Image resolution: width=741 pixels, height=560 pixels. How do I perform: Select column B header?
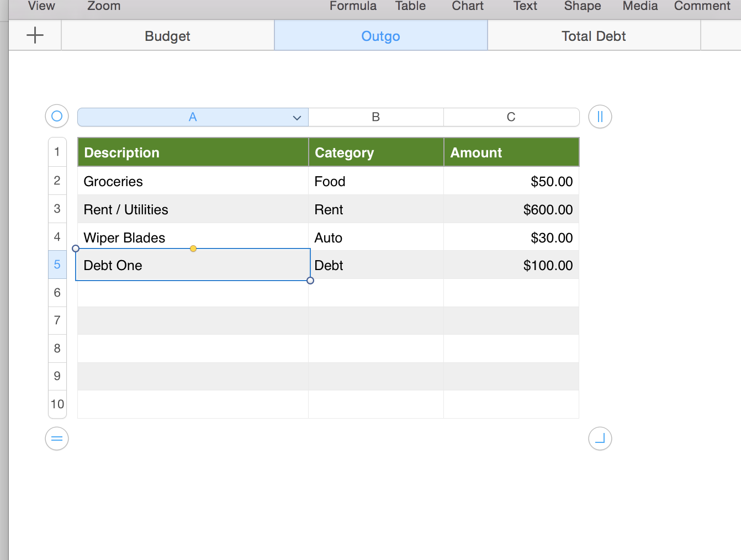point(376,117)
